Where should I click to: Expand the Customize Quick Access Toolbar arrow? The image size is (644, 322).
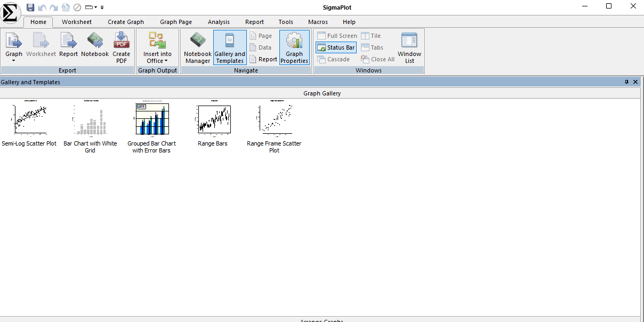click(102, 7)
